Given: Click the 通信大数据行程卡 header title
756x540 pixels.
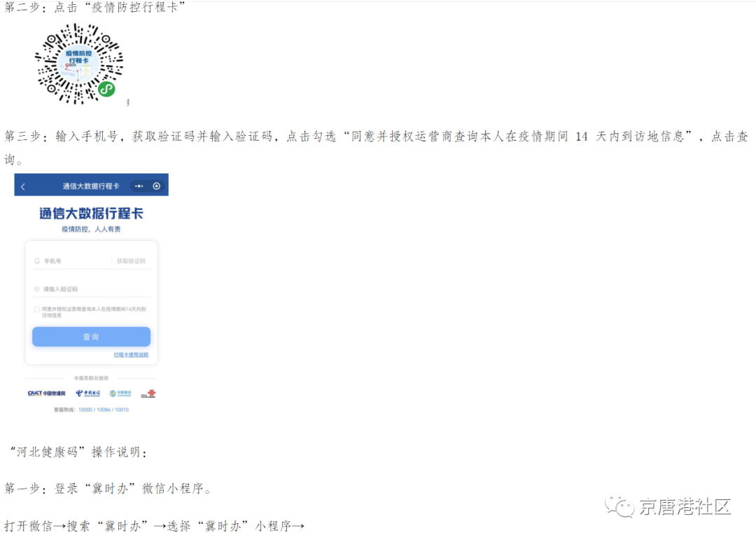Looking at the screenshot, I should pos(90,186).
